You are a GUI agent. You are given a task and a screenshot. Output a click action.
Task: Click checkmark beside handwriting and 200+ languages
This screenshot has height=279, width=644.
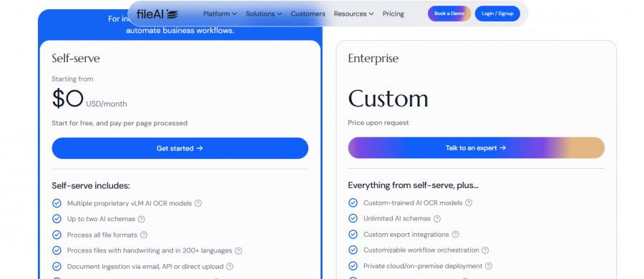coord(57,250)
